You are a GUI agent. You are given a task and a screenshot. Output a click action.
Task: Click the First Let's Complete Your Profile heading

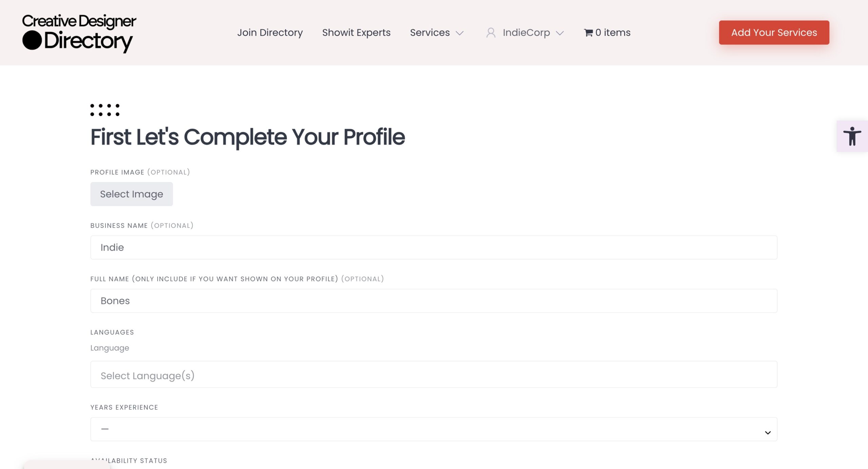tap(248, 137)
